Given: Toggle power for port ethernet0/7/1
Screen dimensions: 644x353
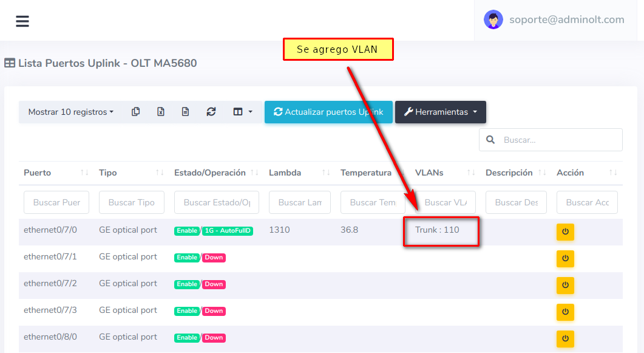Looking at the screenshot, I should pos(565,259).
